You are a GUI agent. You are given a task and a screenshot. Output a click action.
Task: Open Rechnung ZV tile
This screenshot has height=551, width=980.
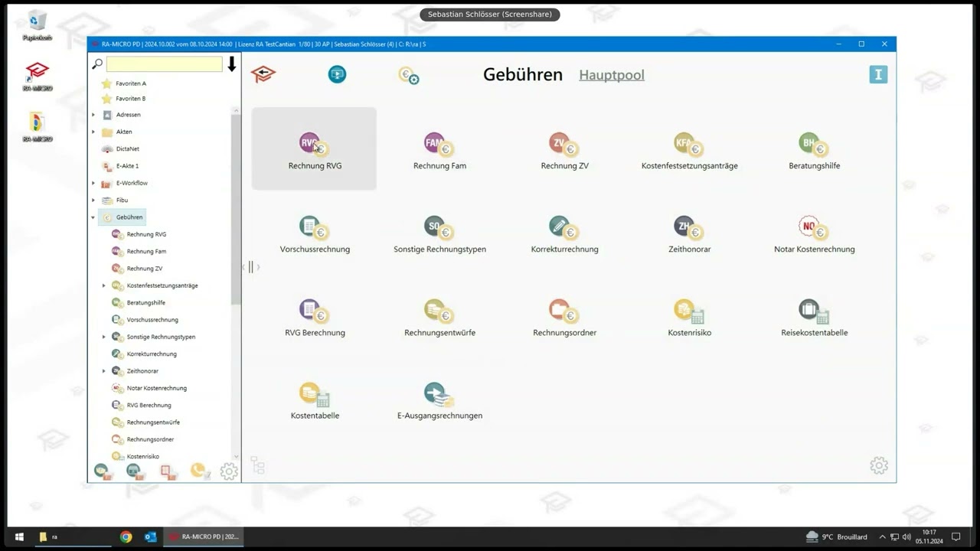[x=564, y=149]
